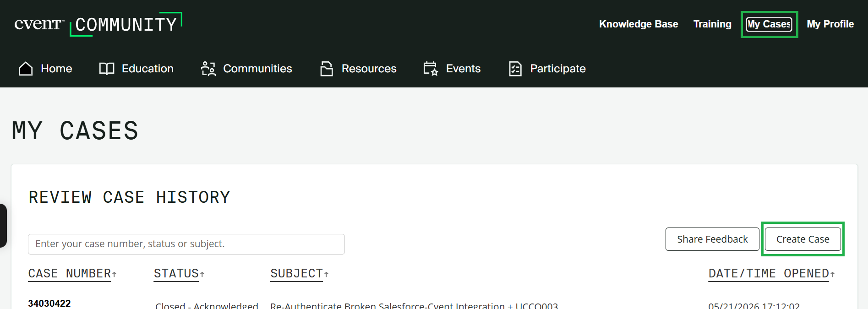Screen dimensions: 868x309
Task: Click the Share Feedback button
Action: [x=712, y=239]
